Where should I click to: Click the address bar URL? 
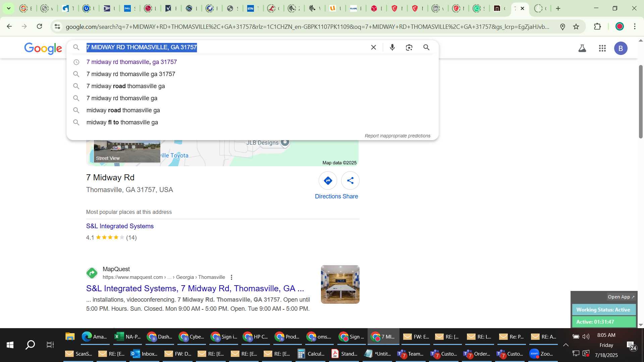point(307,26)
